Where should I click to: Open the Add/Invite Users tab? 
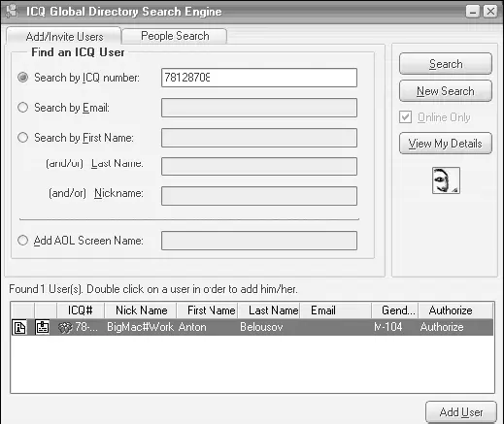[x=64, y=36]
